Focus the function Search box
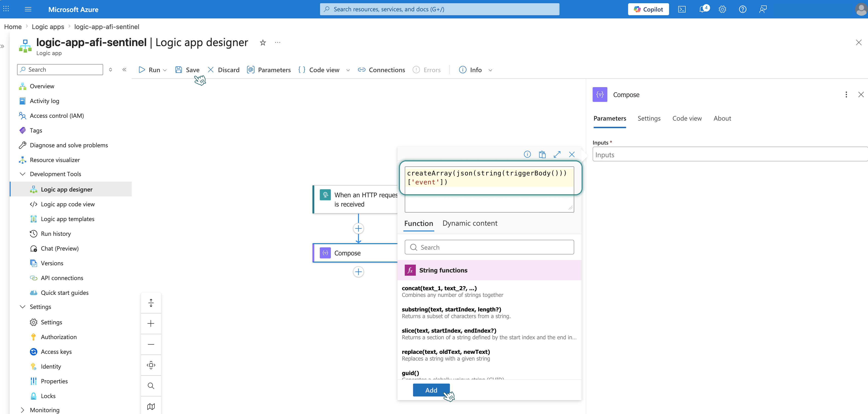868x414 pixels. (x=489, y=247)
